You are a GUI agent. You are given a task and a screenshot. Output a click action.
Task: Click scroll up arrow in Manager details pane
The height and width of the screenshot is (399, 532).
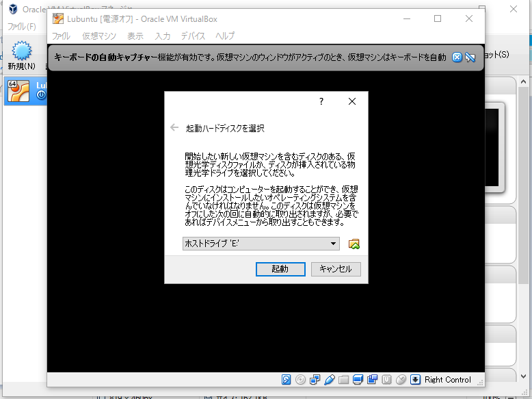(523, 81)
